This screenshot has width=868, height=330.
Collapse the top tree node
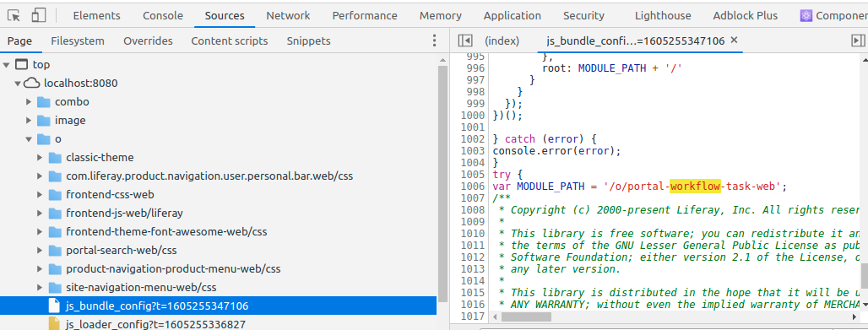[x=6, y=65]
